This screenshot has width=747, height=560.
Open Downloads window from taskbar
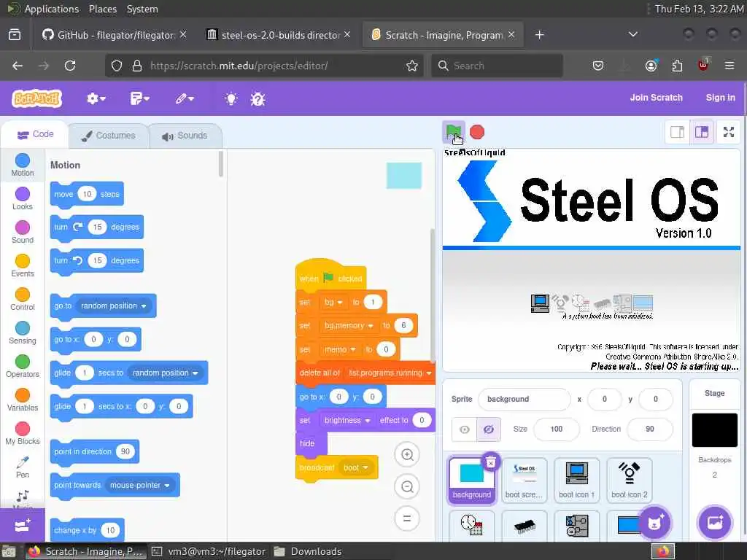tap(309, 551)
